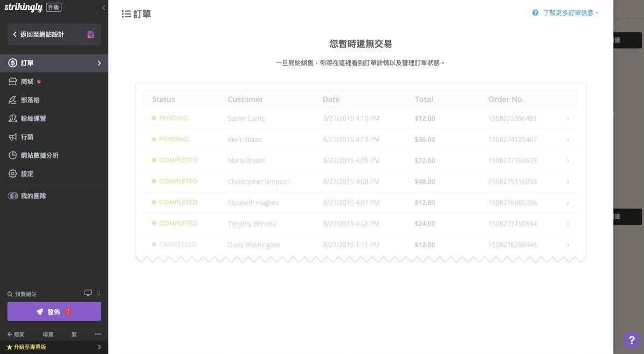Viewport: 644px width, 354px height.
Task: Click the purple help question-mark bubble
Action: click(632, 340)
